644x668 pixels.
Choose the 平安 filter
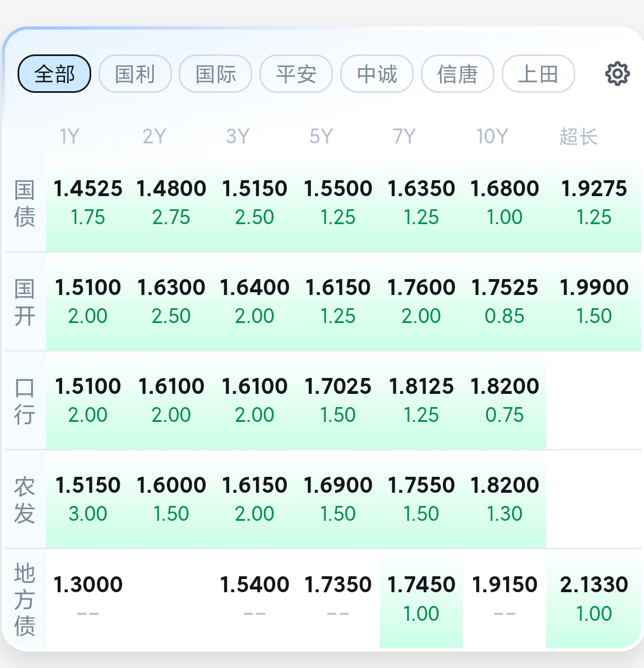[296, 74]
